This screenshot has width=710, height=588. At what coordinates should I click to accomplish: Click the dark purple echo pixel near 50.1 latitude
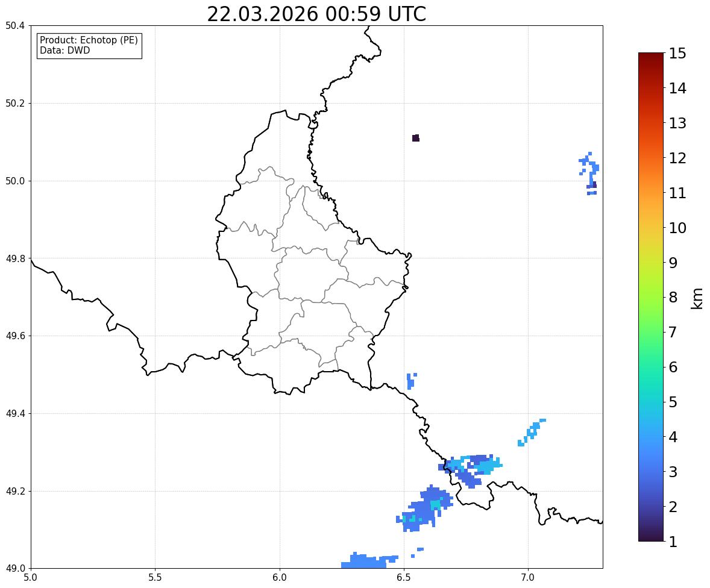(x=416, y=138)
